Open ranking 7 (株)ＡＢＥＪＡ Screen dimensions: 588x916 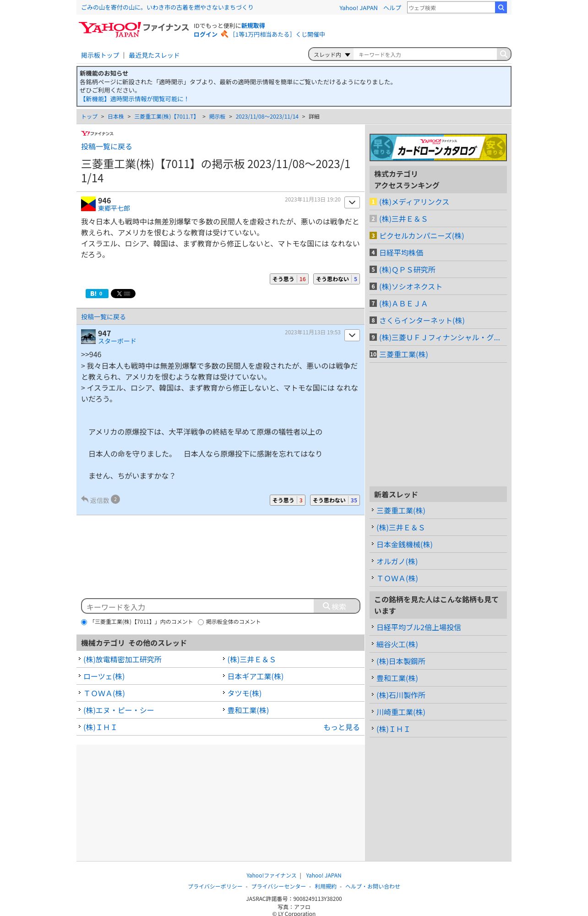403,304
